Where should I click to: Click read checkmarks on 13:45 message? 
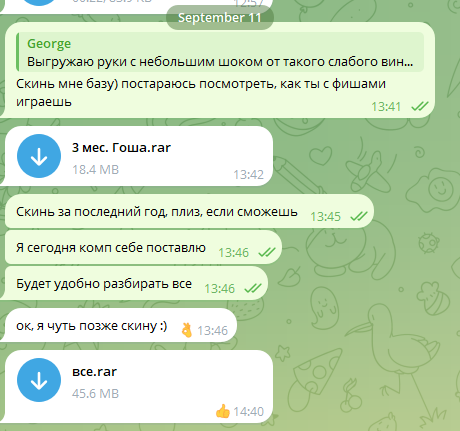click(359, 216)
